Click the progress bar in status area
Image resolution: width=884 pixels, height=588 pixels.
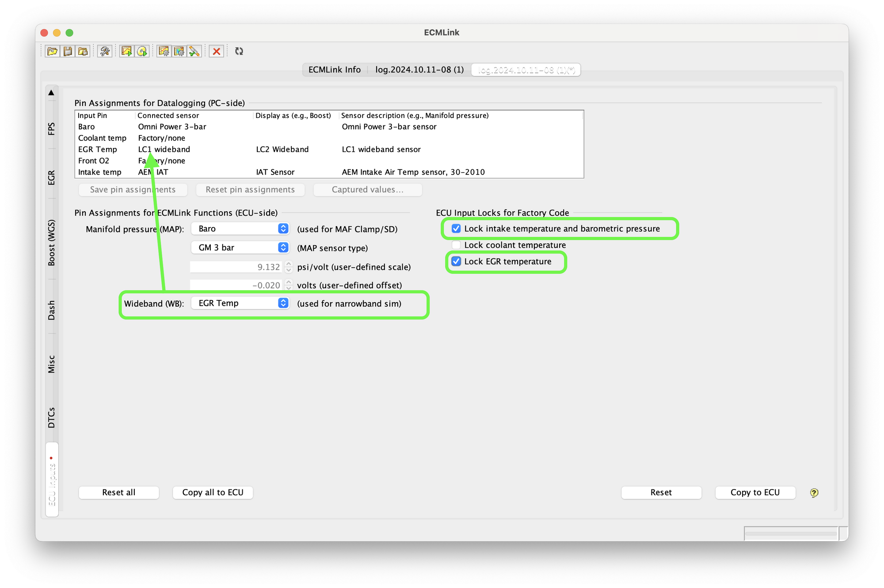pyautogui.click(x=791, y=533)
